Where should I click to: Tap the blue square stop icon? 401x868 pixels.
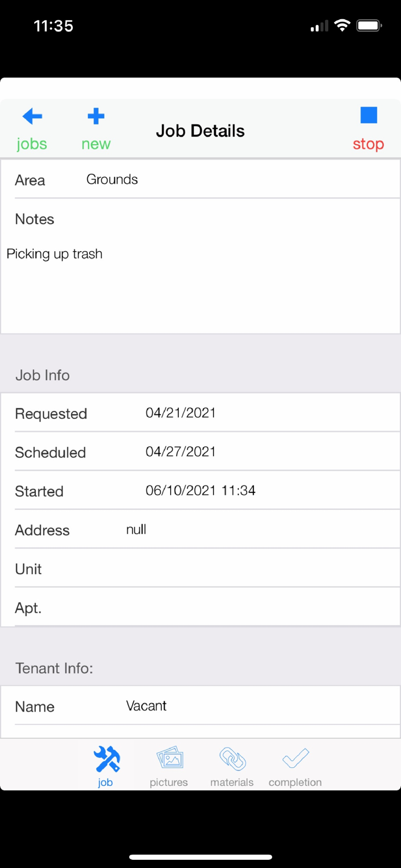369,117
